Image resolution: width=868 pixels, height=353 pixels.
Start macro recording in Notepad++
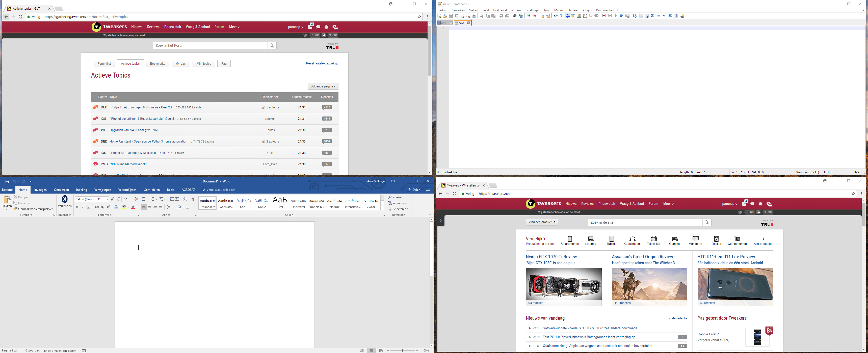point(604,16)
